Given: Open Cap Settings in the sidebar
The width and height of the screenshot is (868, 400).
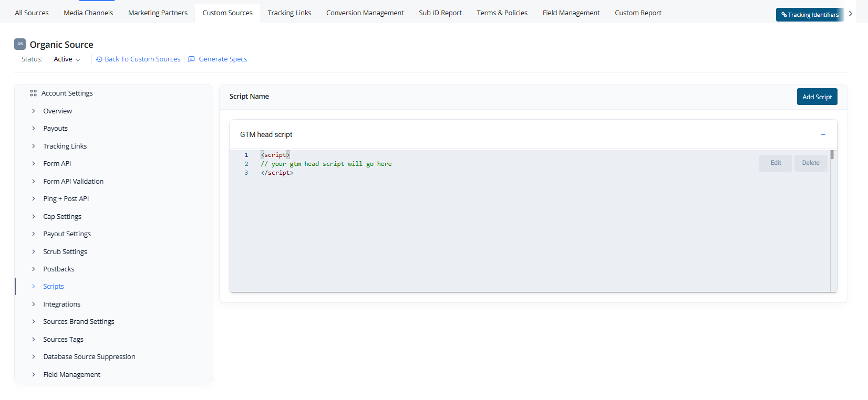Looking at the screenshot, I should 63,216.
